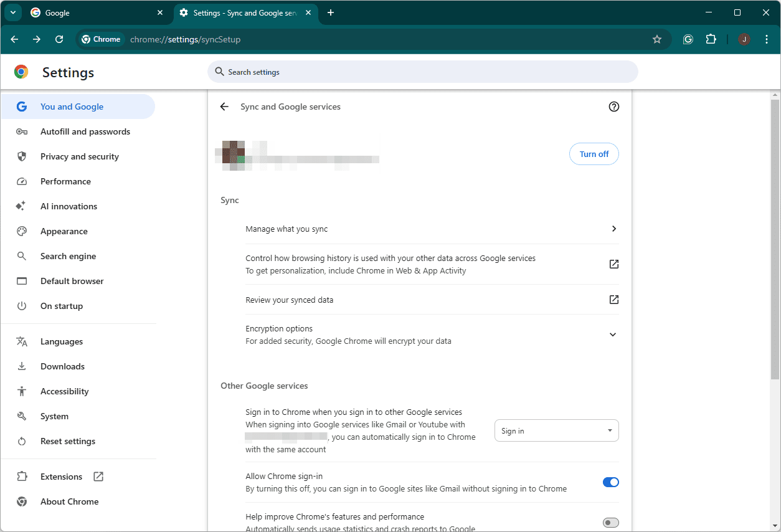Image resolution: width=781 pixels, height=532 pixels.
Task: Disable the Allow Chrome sign-in toggle
Action: (610, 482)
